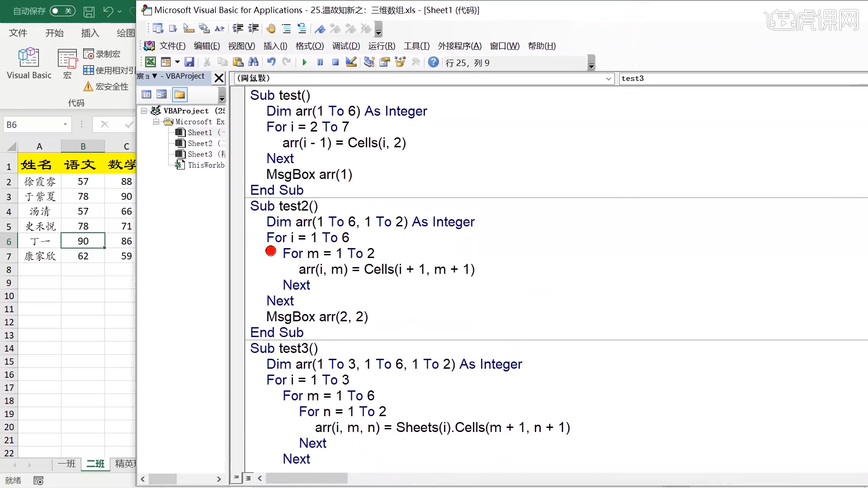Open the List Properties/Methods tool

click(x=158, y=29)
